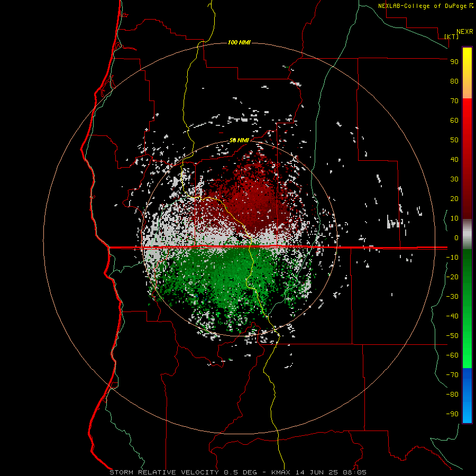Click the 60 value on velocity scale
The width and height of the screenshot is (476, 476).
click(x=454, y=120)
